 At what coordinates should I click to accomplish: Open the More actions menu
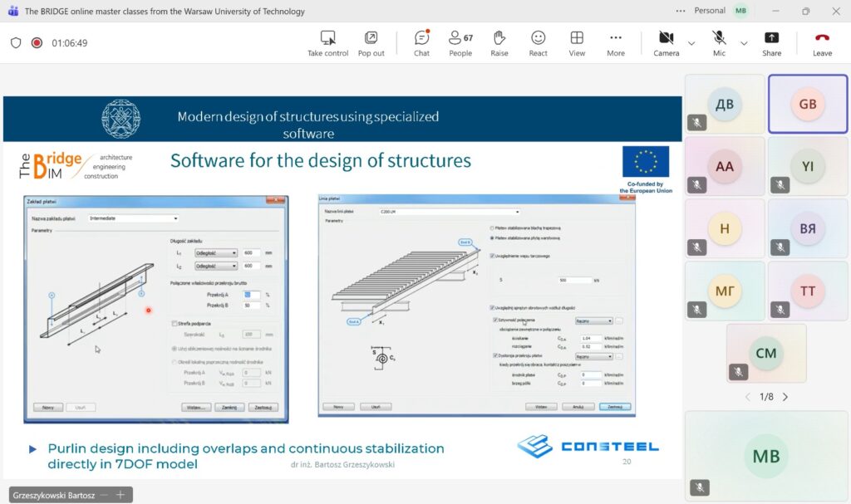coord(615,43)
